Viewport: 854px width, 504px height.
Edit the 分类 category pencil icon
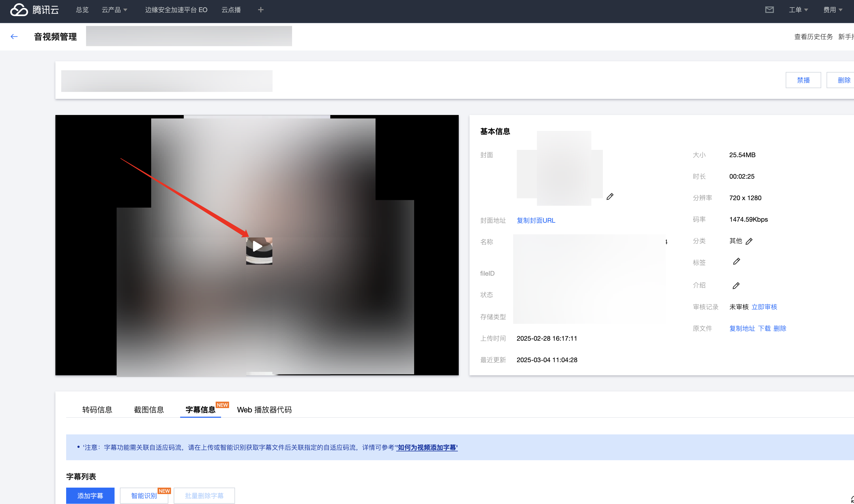(x=749, y=242)
